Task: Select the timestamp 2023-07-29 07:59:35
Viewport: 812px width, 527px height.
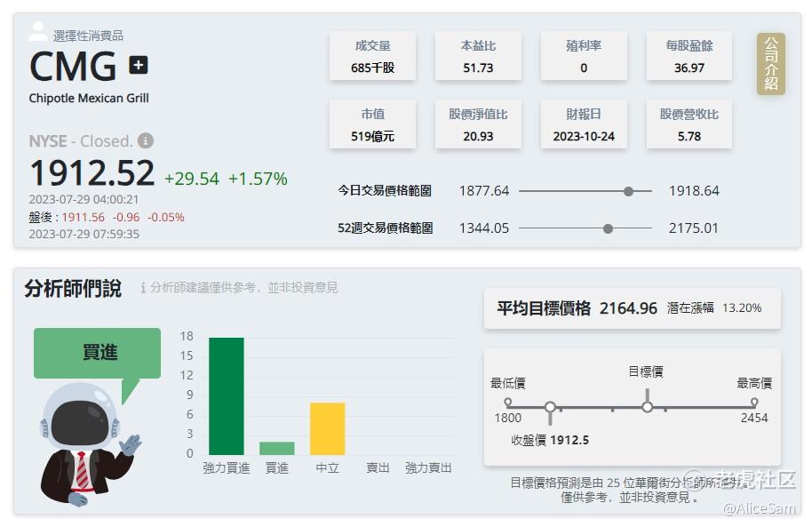Action: click(x=84, y=235)
